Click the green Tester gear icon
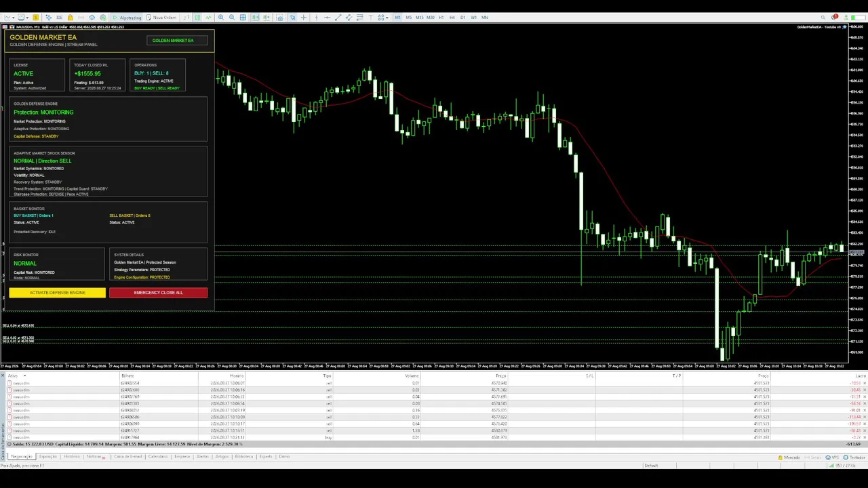The image size is (868, 488). coord(103,18)
